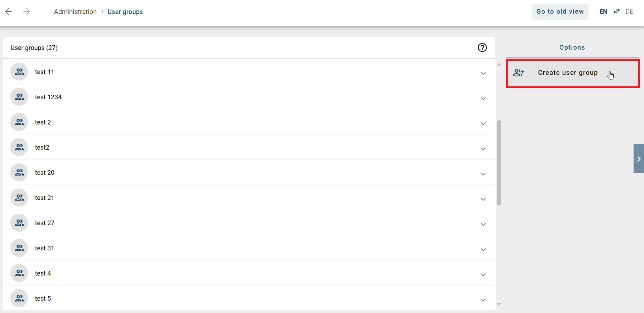Go to Administration breadcrumb
The height and width of the screenshot is (313, 644).
(75, 12)
